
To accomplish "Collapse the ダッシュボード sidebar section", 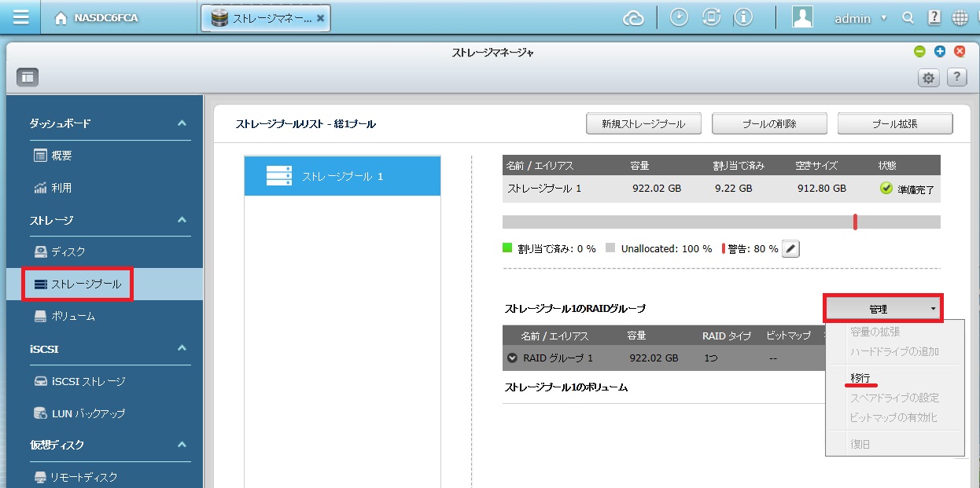I will point(182,123).
